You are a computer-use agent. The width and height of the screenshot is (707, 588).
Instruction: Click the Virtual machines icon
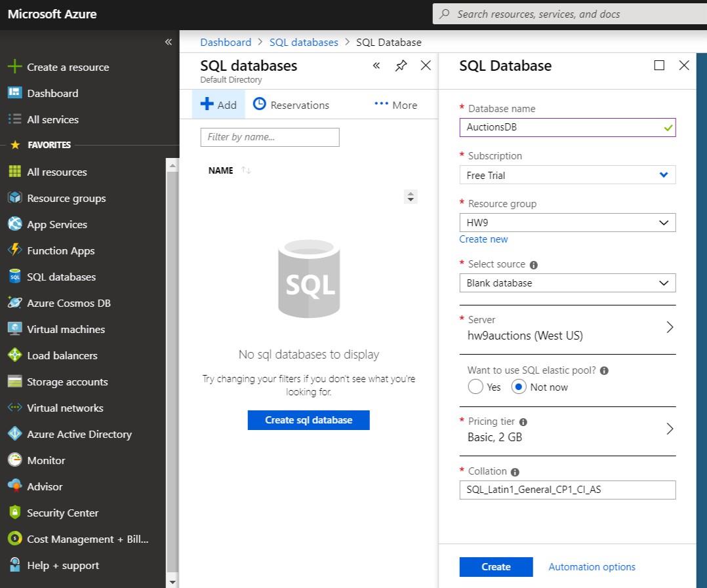pyautogui.click(x=14, y=329)
